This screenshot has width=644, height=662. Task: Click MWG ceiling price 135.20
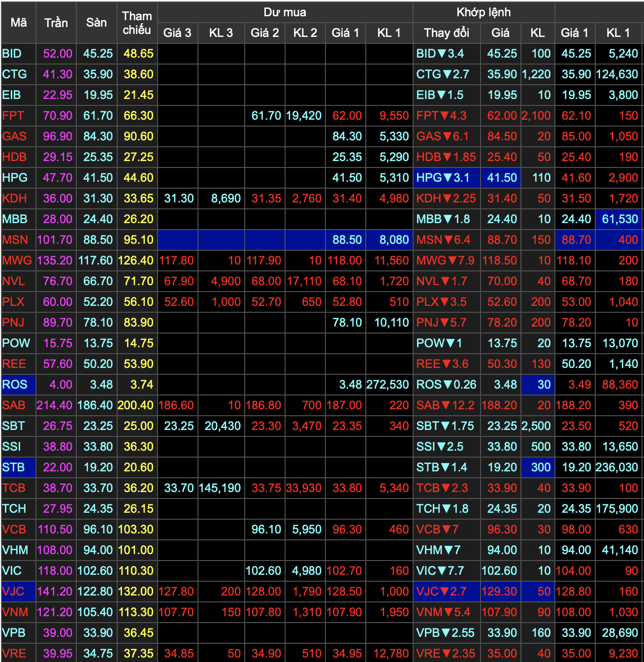pos(56,261)
